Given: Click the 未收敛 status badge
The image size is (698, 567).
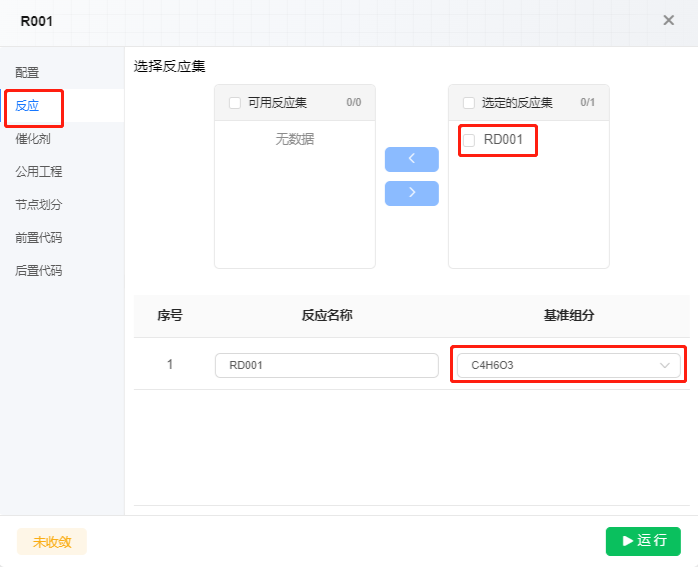Looking at the screenshot, I should (x=52, y=542).
